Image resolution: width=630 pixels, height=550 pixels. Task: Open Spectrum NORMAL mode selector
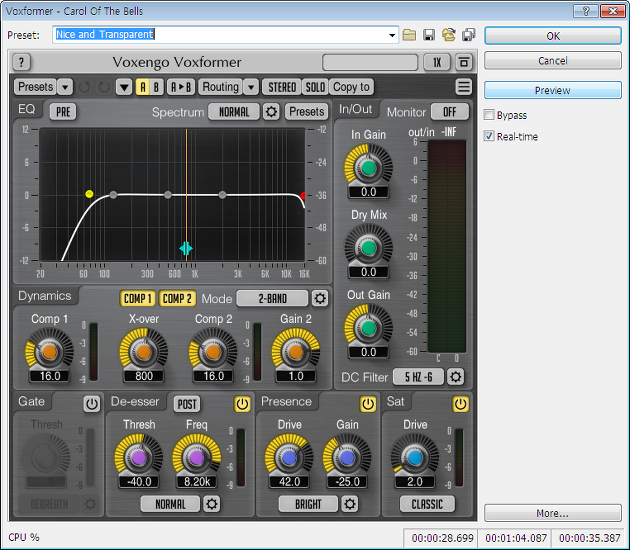(234, 112)
